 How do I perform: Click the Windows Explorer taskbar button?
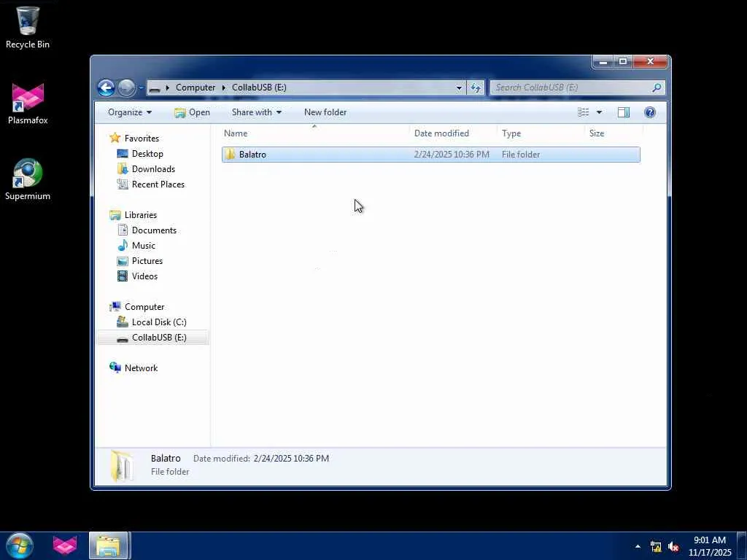(108, 545)
